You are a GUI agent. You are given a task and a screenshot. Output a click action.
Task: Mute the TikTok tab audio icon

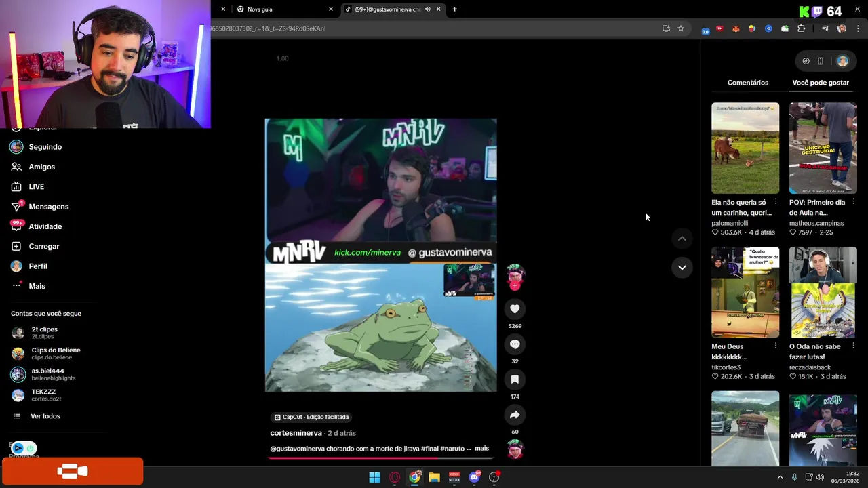(x=427, y=9)
